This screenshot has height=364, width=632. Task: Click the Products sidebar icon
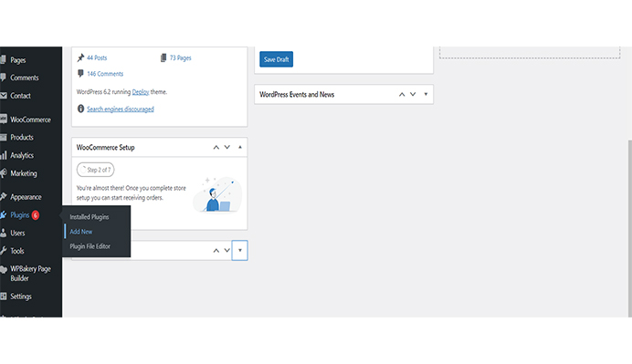(4, 138)
